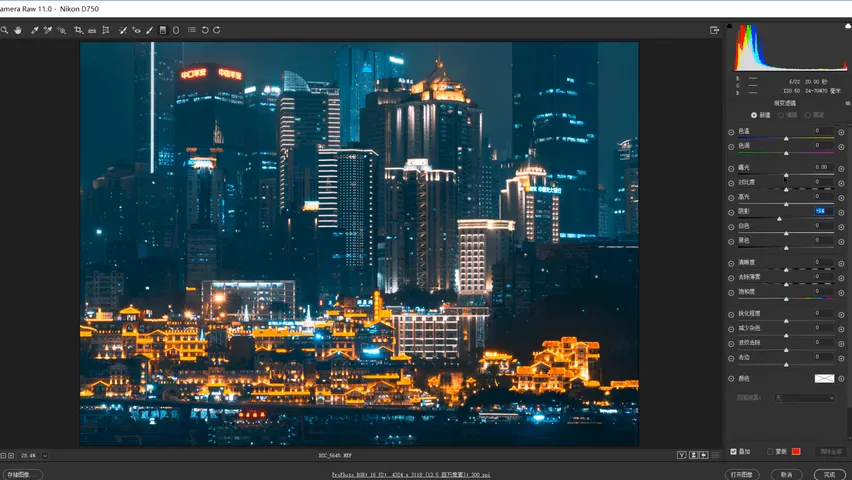This screenshot has width=852, height=480.
Task: Increase 清晰度 with its plus button
Action: (842, 263)
